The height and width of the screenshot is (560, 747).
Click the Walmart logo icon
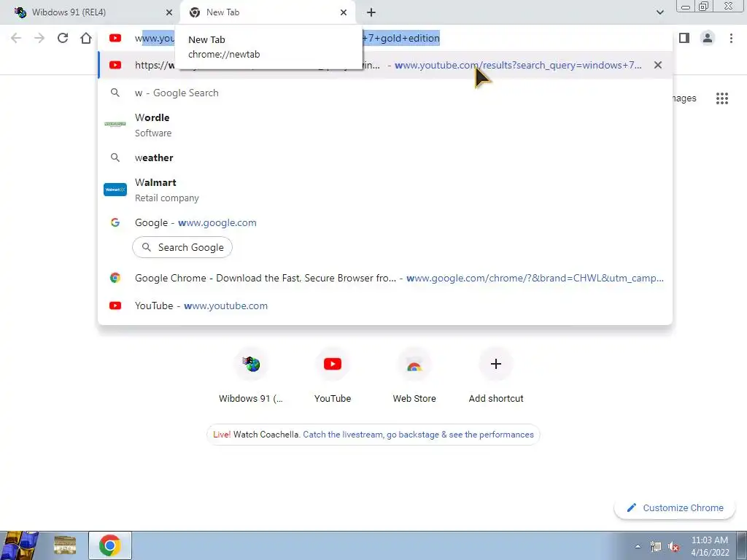[x=115, y=190]
